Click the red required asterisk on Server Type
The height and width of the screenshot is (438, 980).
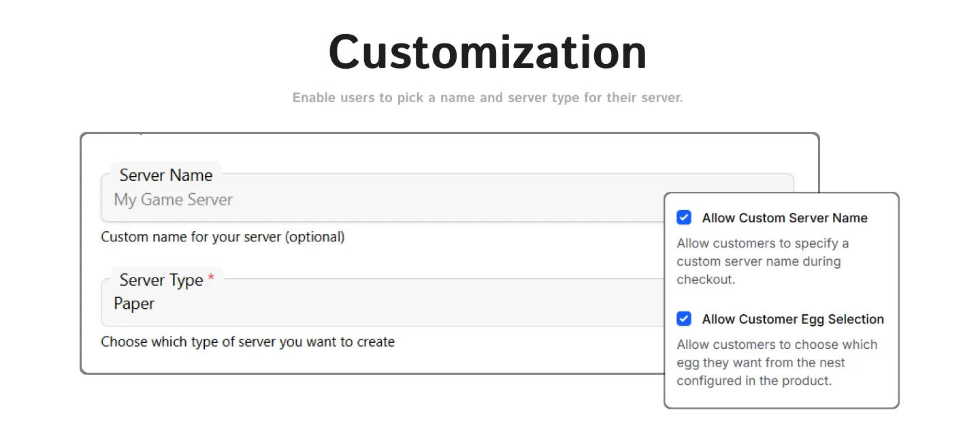pos(211,279)
